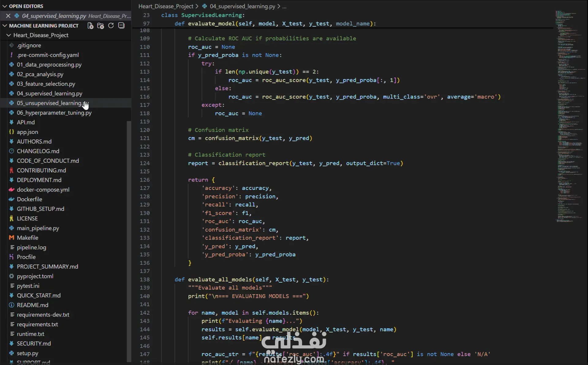Click the code minimap on the right
Image resolution: width=588 pixels, height=365 pixels.
coord(569,116)
